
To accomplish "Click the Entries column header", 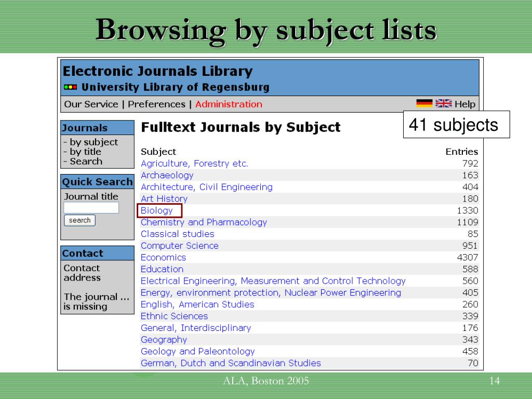I will pyautogui.click(x=462, y=152).
